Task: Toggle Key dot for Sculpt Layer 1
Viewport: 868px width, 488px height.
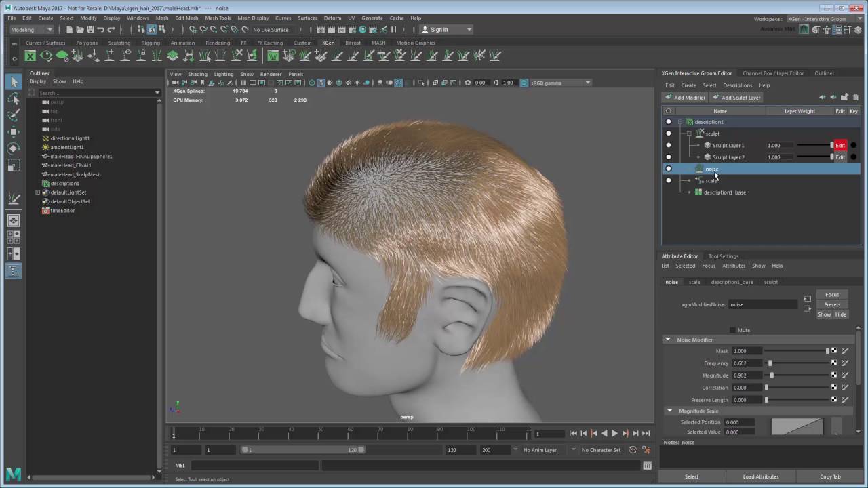Action: click(x=853, y=145)
